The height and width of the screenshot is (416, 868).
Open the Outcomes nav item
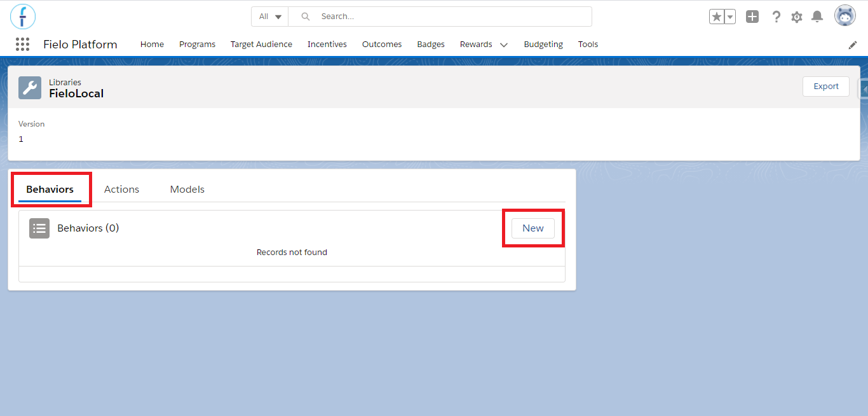pos(382,45)
